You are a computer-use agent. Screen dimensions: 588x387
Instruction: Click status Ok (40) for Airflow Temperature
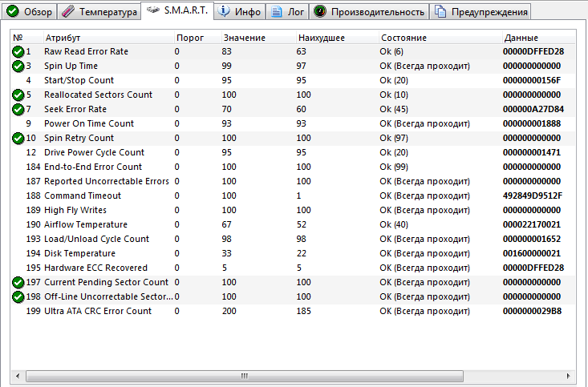point(394,225)
